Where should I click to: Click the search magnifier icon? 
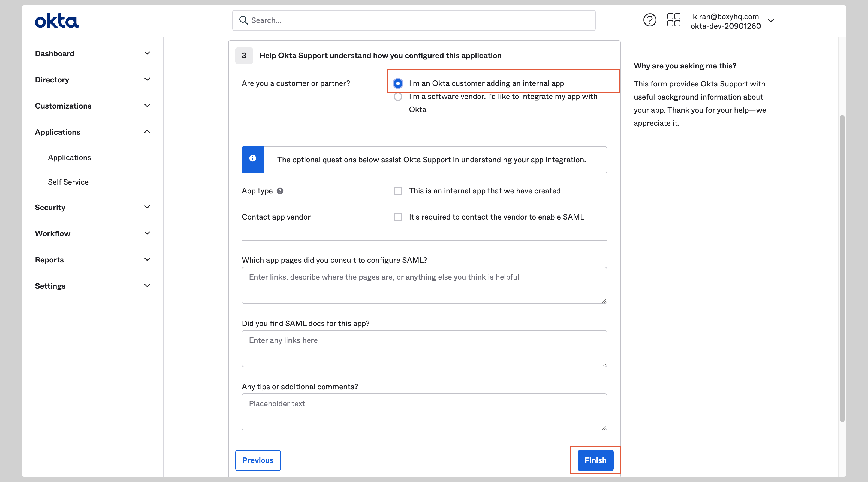(x=244, y=20)
